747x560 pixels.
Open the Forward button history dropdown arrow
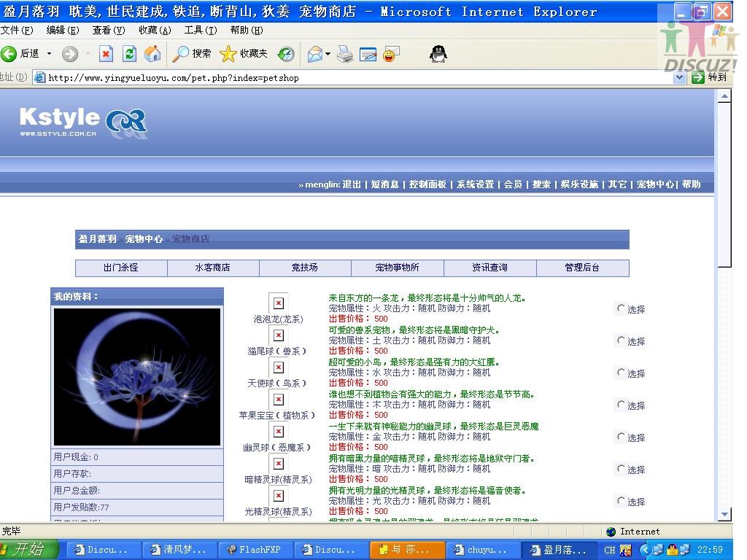(88, 54)
